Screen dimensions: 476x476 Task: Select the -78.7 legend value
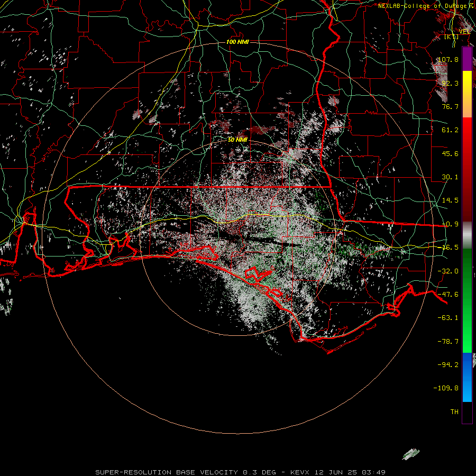(448, 342)
